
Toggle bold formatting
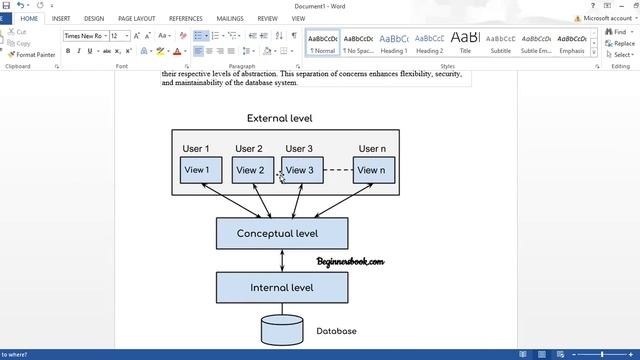[68, 51]
